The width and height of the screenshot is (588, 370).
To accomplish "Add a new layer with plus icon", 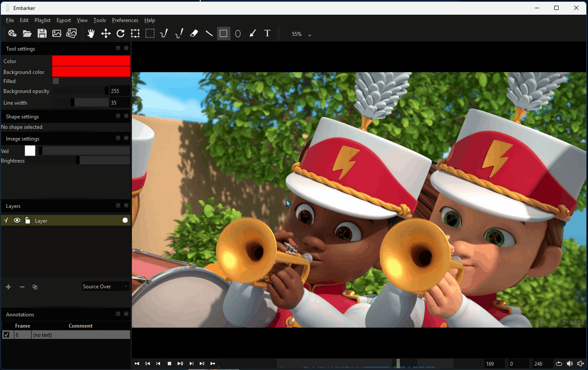I will [x=8, y=287].
